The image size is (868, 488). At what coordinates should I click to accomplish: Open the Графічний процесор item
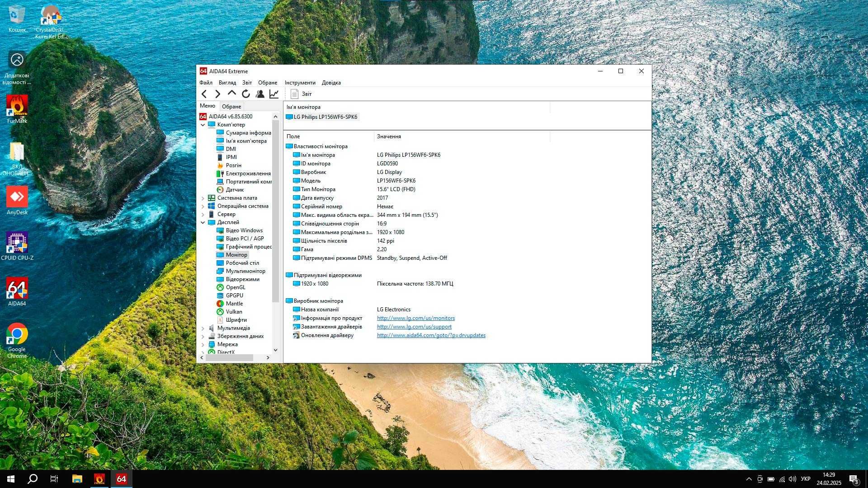point(244,247)
